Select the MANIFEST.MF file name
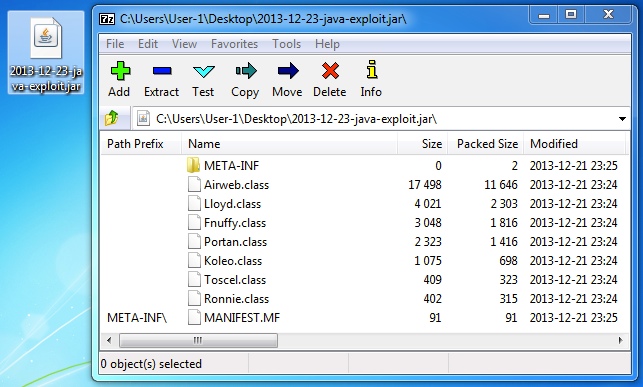643x387 pixels. tap(242, 318)
